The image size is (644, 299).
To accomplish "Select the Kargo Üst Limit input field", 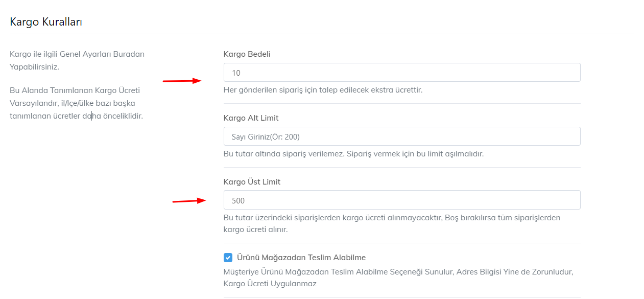I will 401,200.
